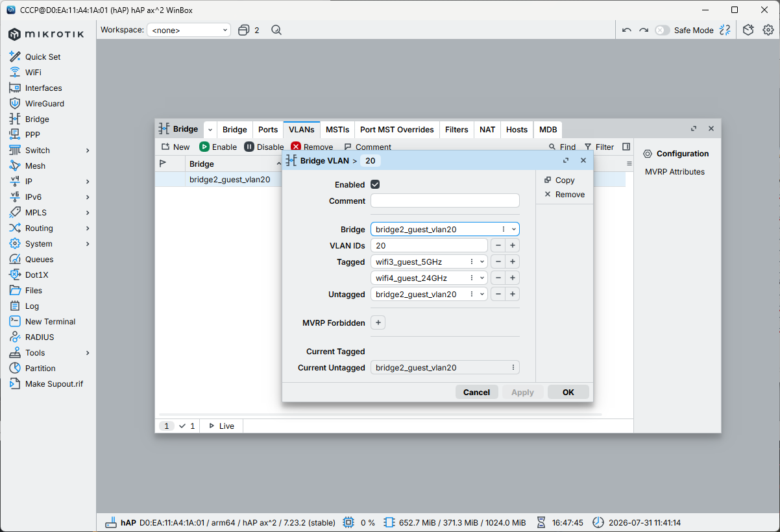The height and width of the screenshot is (532, 780).
Task: Open the Workspace dropdown
Action: 189,30
